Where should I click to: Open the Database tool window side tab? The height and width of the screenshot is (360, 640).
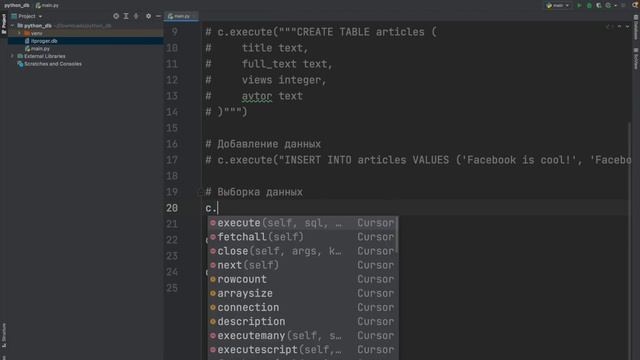(x=636, y=28)
